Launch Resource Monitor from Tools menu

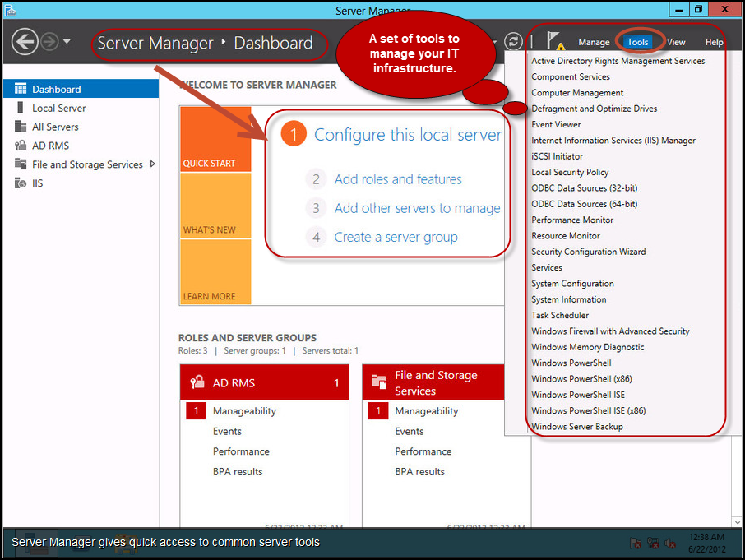(x=566, y=235)
